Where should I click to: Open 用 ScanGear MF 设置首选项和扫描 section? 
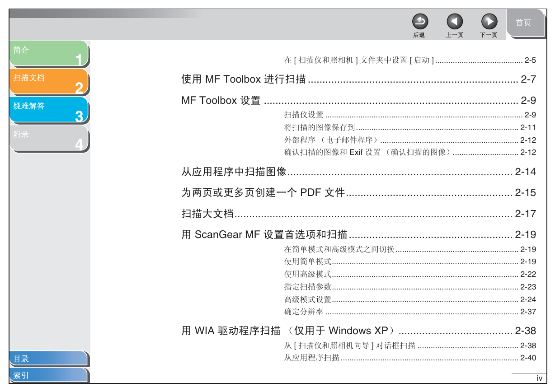[x=358, y=234]
